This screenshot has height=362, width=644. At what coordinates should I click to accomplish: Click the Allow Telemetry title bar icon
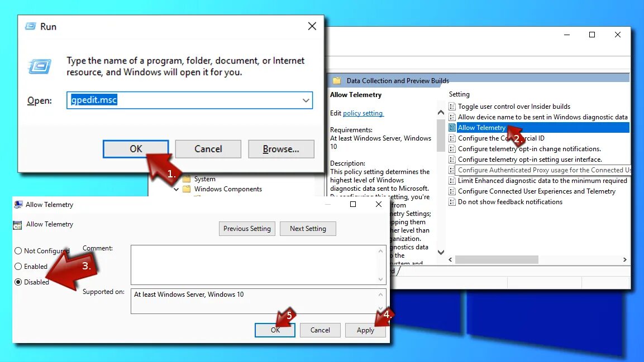[x=18, y=205]
